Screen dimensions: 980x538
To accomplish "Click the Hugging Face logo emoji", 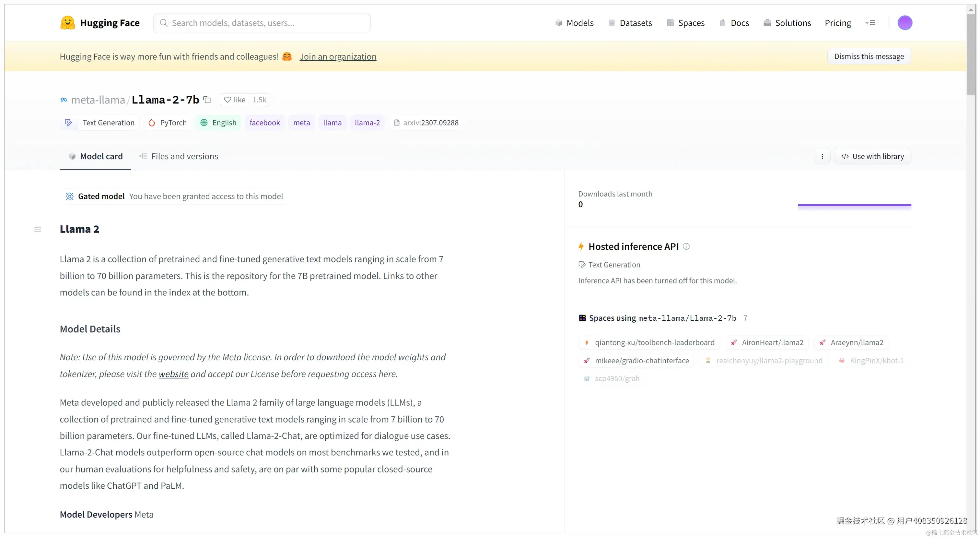I will click(x=67, y=23).
